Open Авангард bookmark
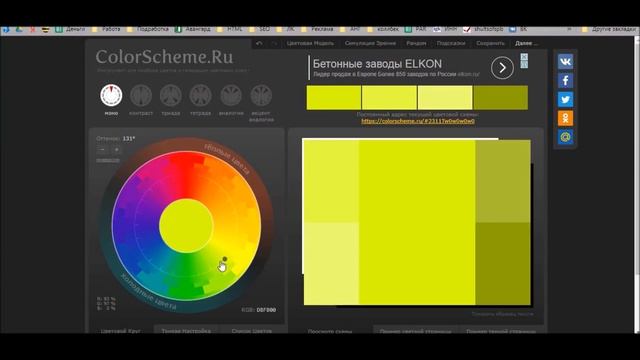The height and width of the screenshot is (360, 640). pyautogui.click(x=193, y=29)
